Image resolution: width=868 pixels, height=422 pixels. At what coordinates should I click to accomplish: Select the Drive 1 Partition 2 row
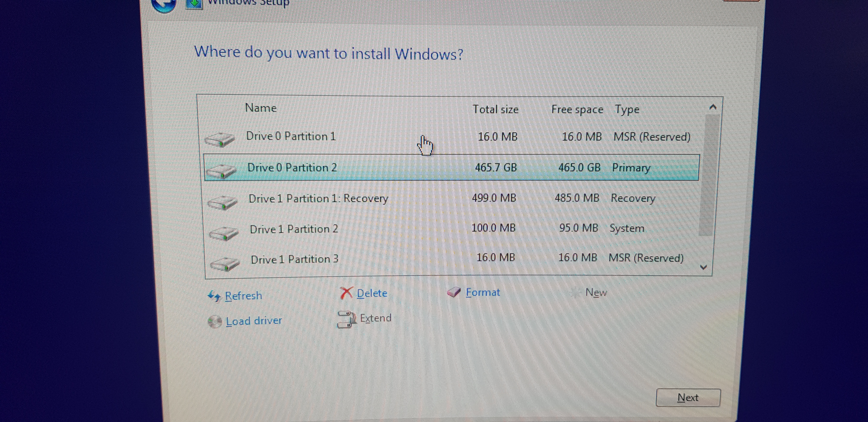click(451, 229)
